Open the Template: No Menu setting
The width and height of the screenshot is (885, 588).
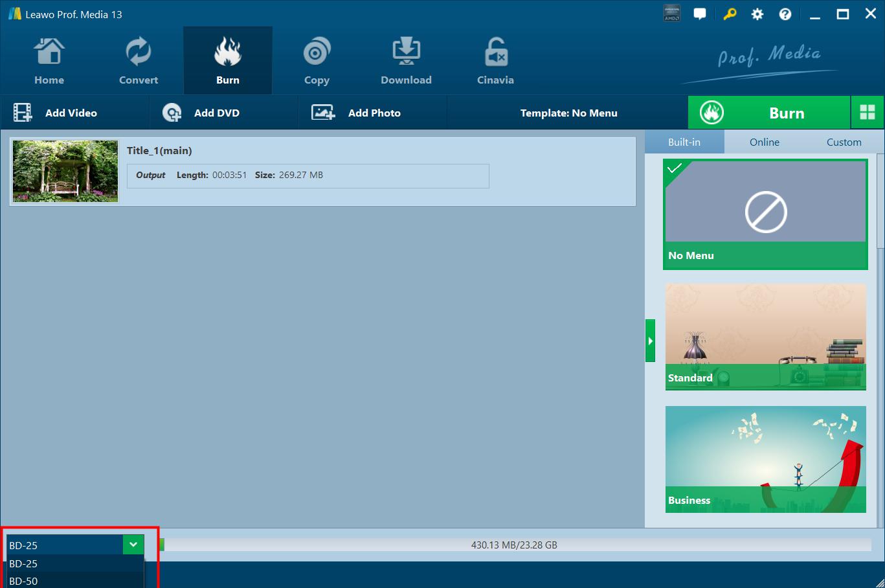click(568, 113)
